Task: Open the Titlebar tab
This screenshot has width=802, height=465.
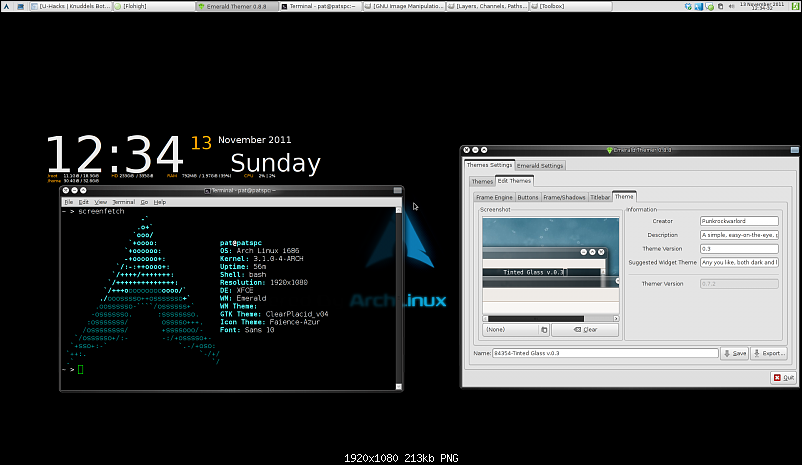Action: coord(600,197)
